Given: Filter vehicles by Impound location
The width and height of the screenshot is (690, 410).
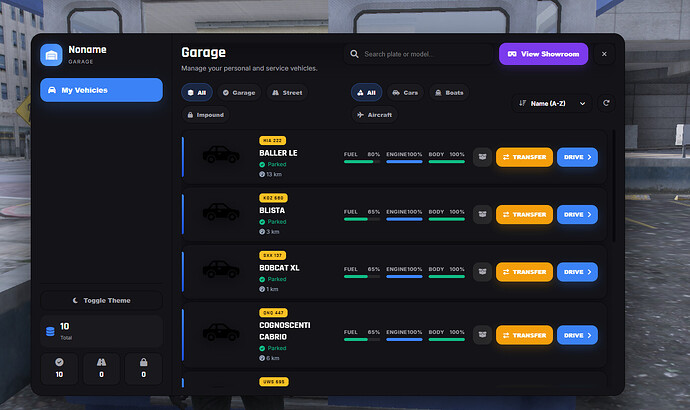Looking at the screenshot, I should tap(206, 115).
